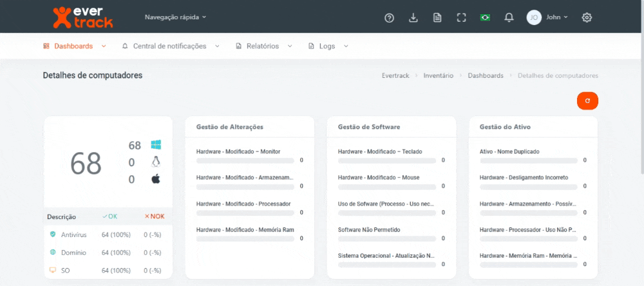The image size is (644, 286).
Task: Open the help question mark icon
Action: [x=389, y=17]
